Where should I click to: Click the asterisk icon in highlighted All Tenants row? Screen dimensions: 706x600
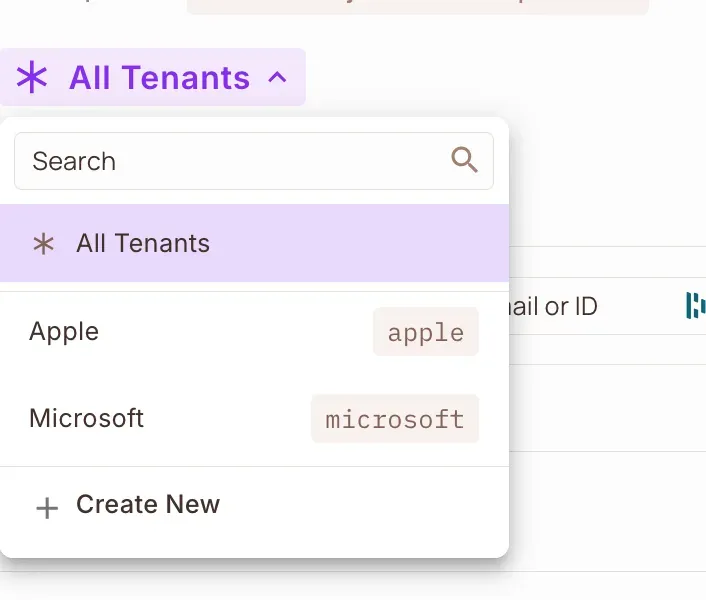[x=43, y=244]
